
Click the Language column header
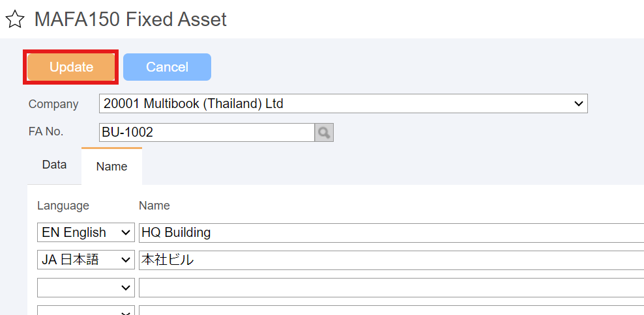pos(63,206)
